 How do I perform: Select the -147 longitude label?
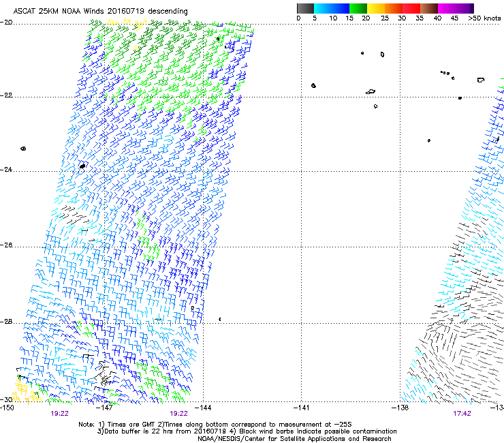(x=105, y=408)
